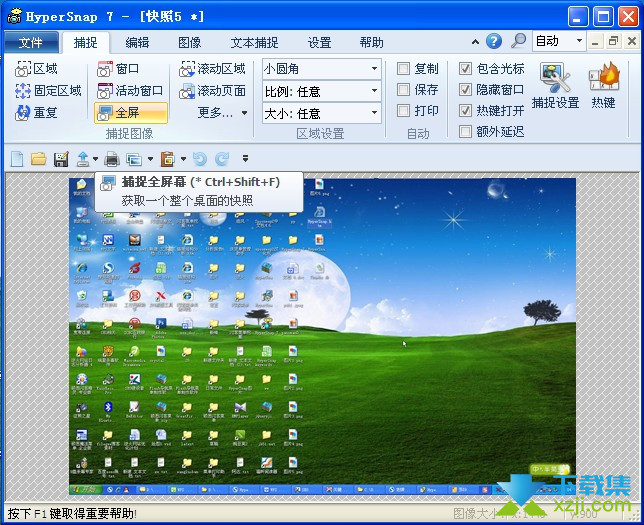Open the 大小: 任意 size dropdown
Image resolution: width=644 pixels, height=525 pixels.
tap(322, 113)
